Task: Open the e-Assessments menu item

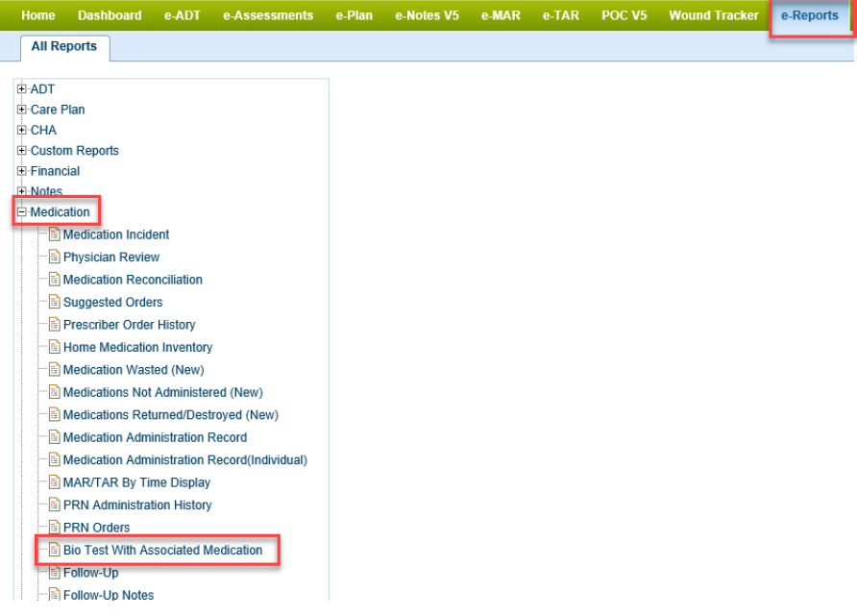Action: tap(268, 15)
